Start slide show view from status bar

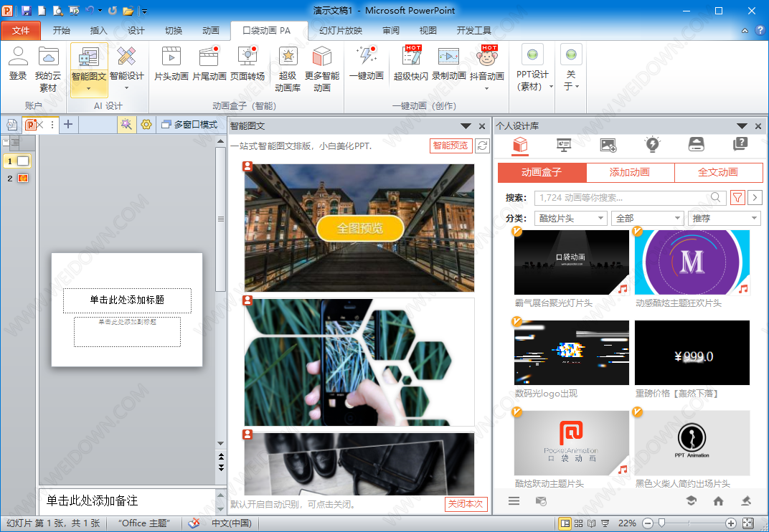pyautogui.click(x=605, y=523)
